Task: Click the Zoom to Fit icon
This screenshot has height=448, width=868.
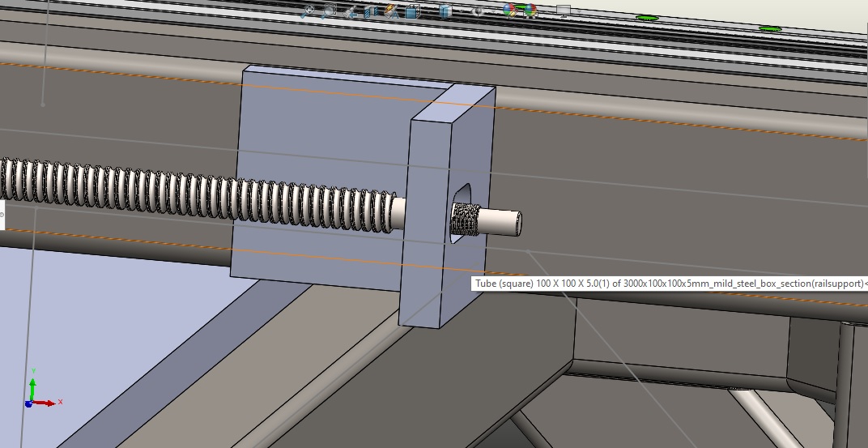Action: click(x=308, y=11)
